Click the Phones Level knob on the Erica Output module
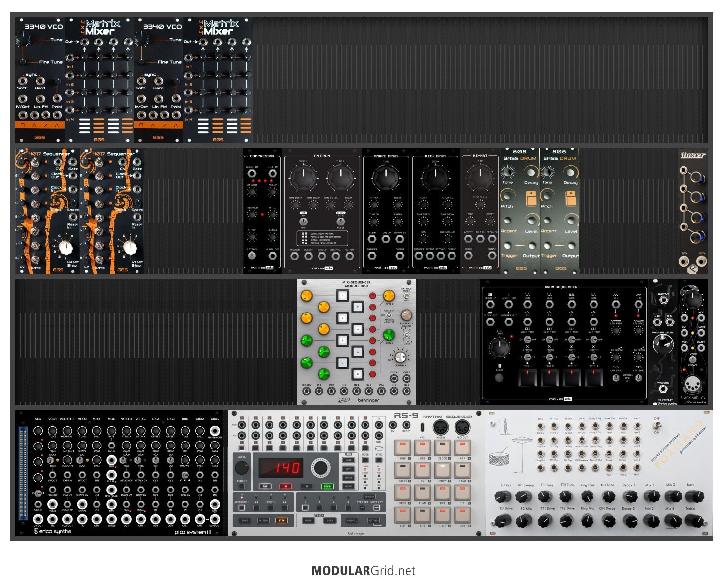 [663, 345]
